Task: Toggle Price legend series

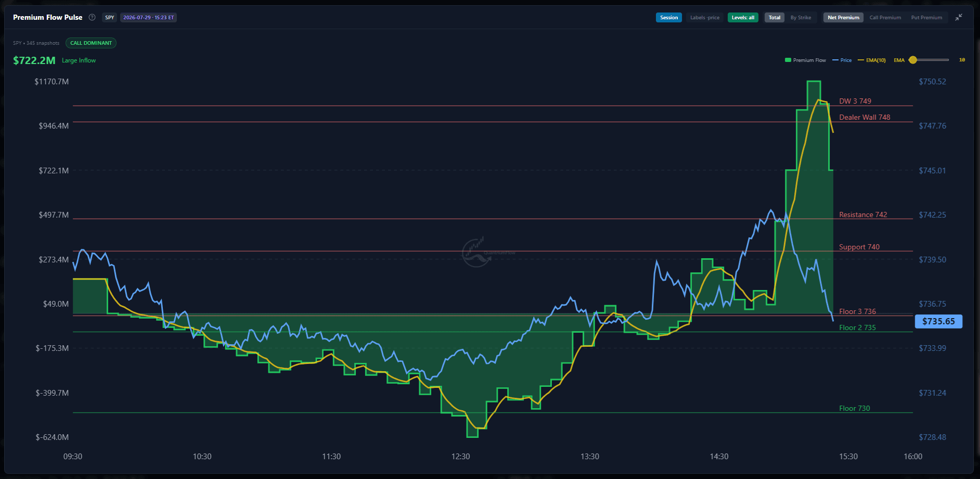Action: [842, 60]
